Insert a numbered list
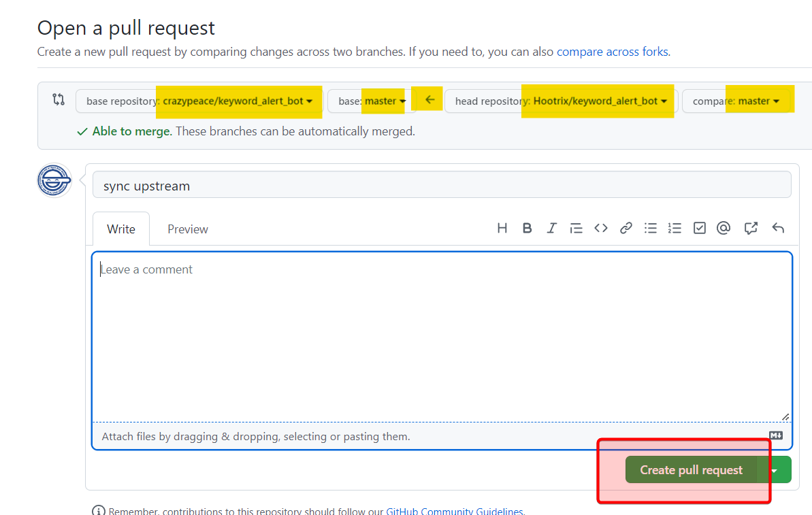 tap(675, 229)
